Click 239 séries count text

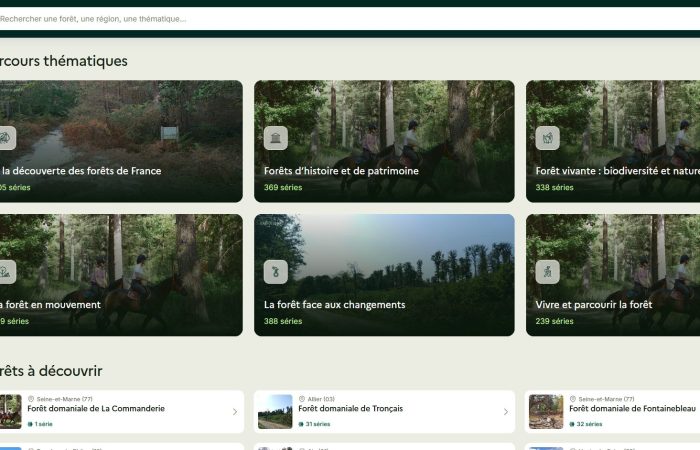554,321
